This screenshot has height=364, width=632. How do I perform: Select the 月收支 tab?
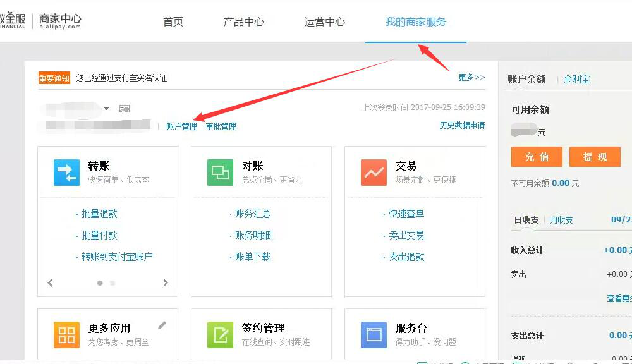[x=561, y=220]
